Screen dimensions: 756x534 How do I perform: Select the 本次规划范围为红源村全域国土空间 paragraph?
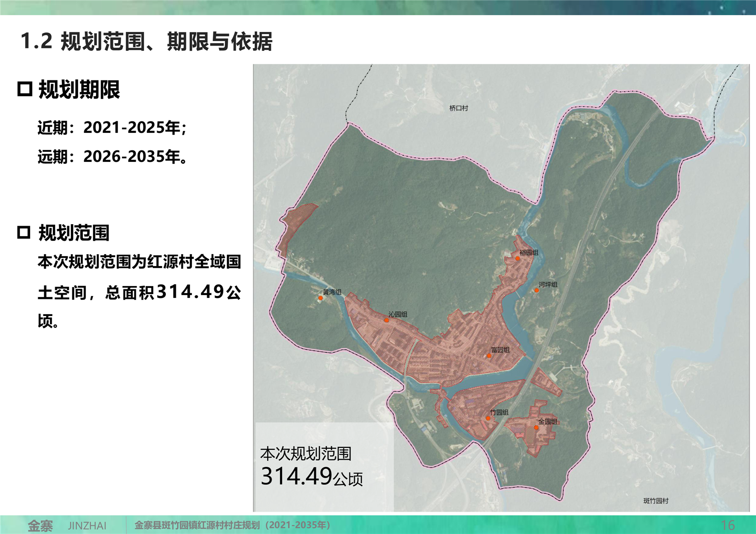(139, 291)
